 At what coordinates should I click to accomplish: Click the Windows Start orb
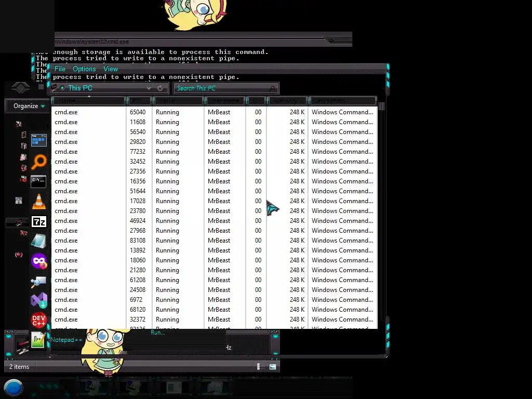tap(13, 388)
